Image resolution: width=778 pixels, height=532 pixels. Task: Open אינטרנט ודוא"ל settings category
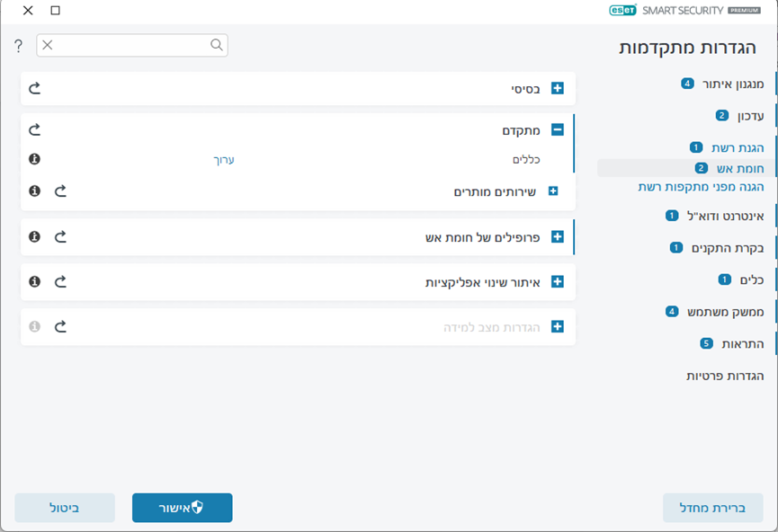click(725, 216)
